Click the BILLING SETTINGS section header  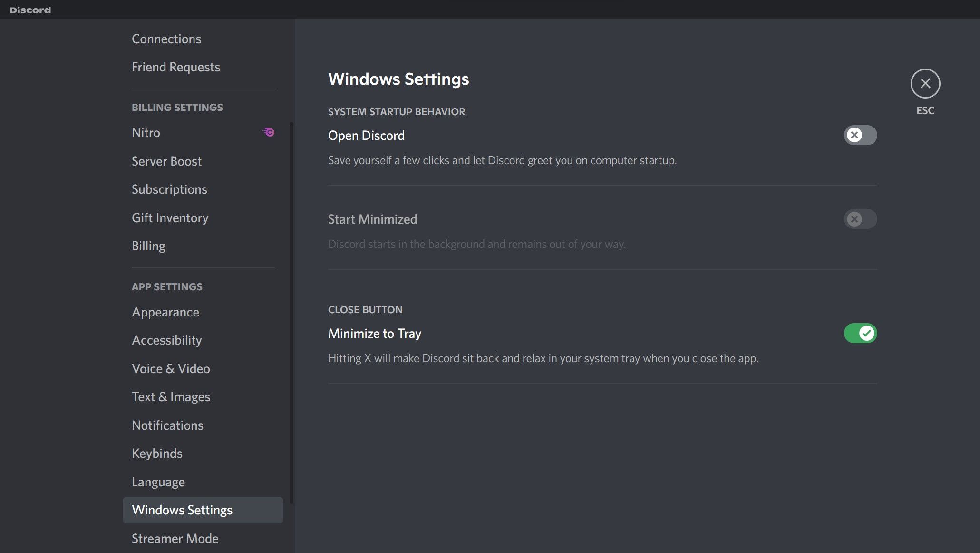click(177, 108)
